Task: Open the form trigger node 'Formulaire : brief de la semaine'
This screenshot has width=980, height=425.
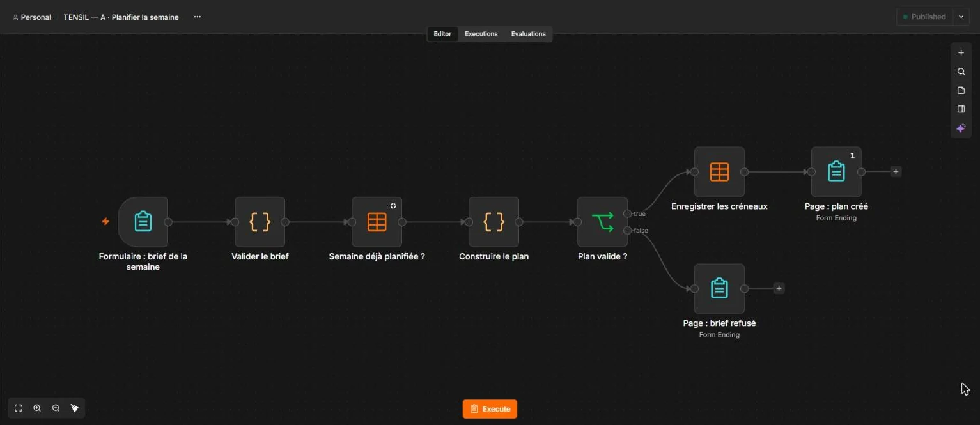Action: coord(143,222)
